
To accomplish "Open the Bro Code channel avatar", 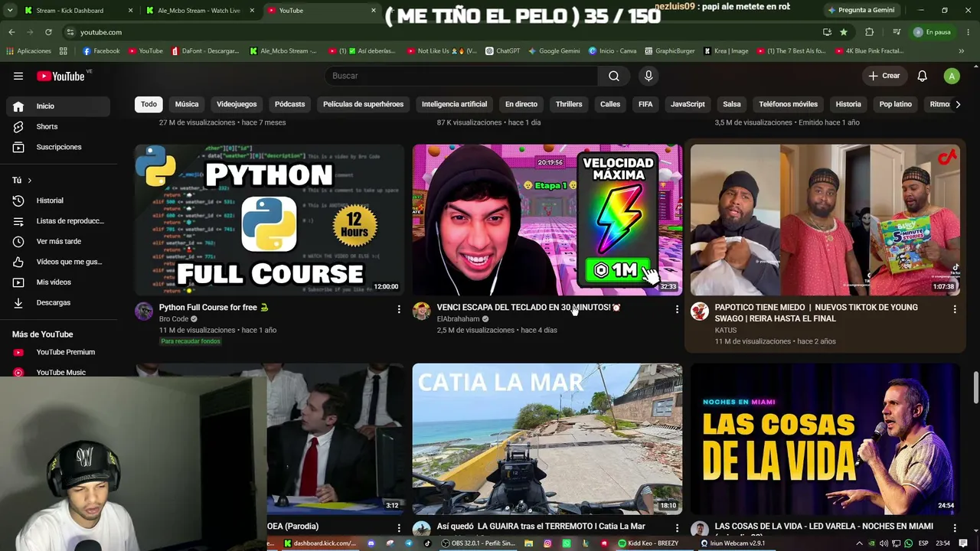I will tap(144, 311).
